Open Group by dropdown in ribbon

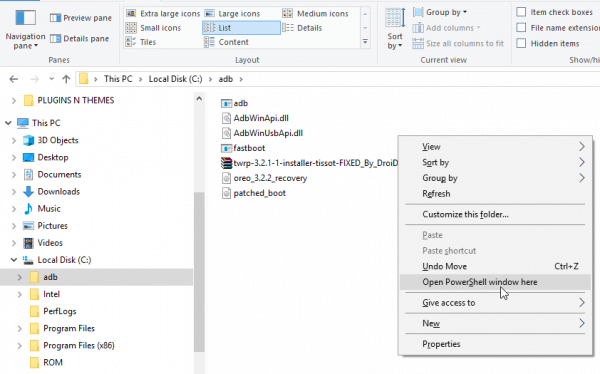(x=440, y=12)
